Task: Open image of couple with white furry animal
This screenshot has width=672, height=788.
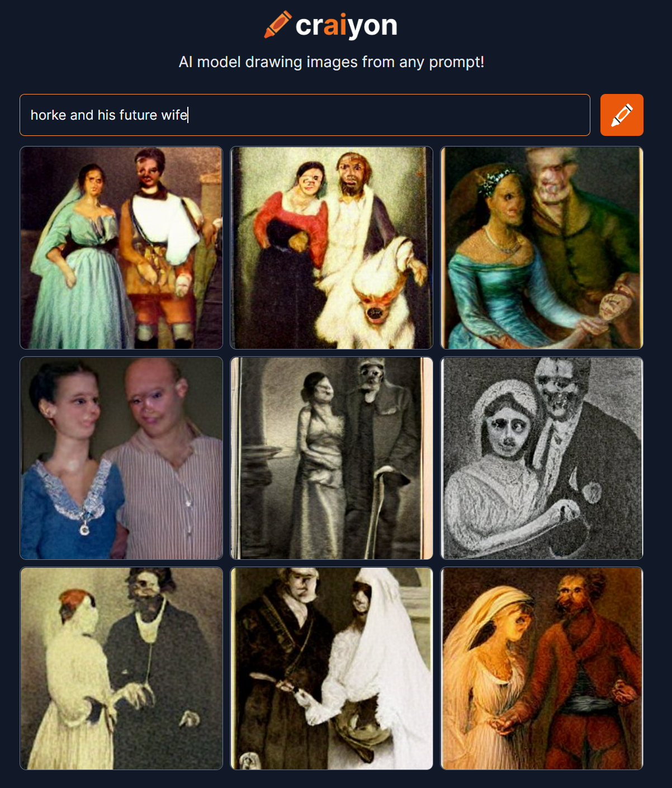Action: pos(332,248)
